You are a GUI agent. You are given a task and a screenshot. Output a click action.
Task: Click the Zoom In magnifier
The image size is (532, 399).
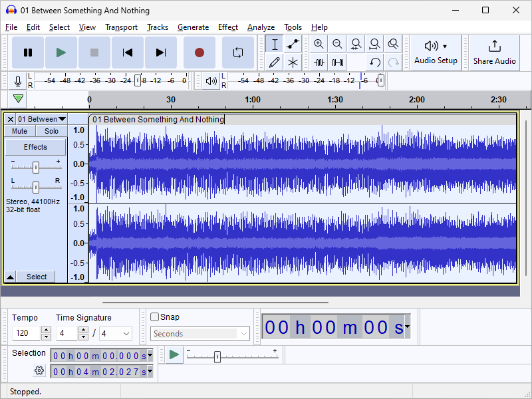coord(319,45)
